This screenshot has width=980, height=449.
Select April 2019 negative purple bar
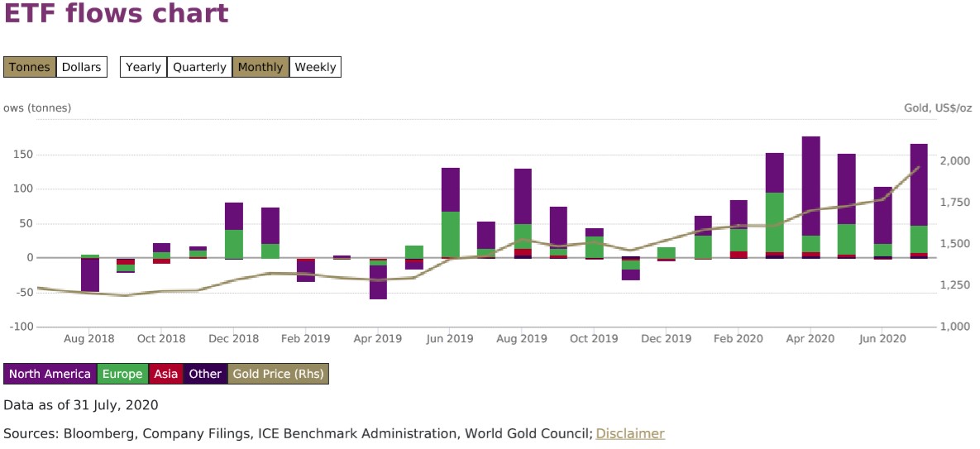pos(378,283)
